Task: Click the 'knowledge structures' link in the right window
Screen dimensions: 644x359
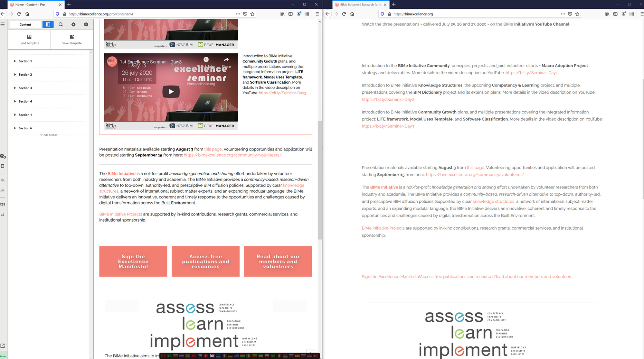Action: tap(493, 202)
